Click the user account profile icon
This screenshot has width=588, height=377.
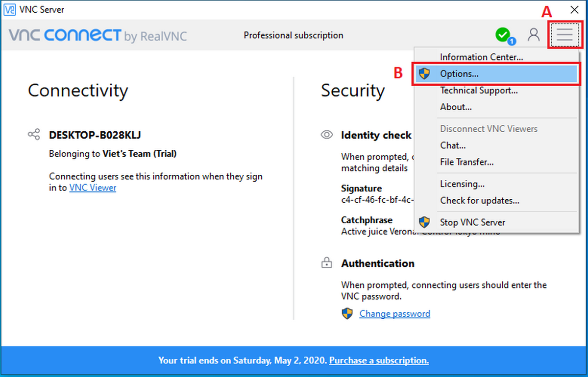[x=533, y=34]
